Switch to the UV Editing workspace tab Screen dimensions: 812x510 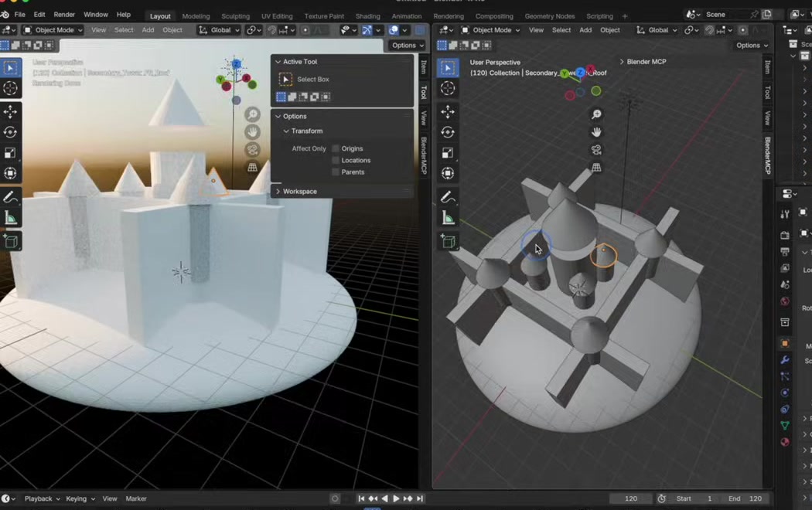[x=277, y=15]
